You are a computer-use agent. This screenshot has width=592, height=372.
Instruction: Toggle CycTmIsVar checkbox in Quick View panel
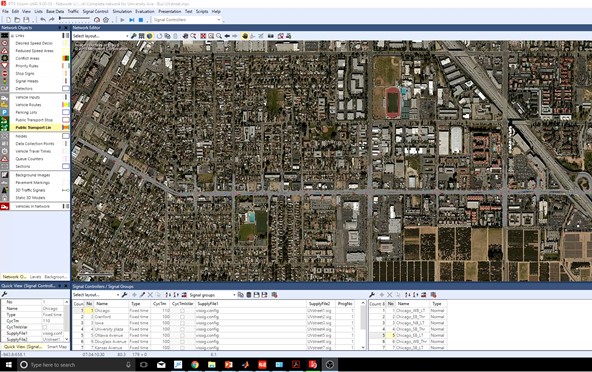click(x=45, y=327)
